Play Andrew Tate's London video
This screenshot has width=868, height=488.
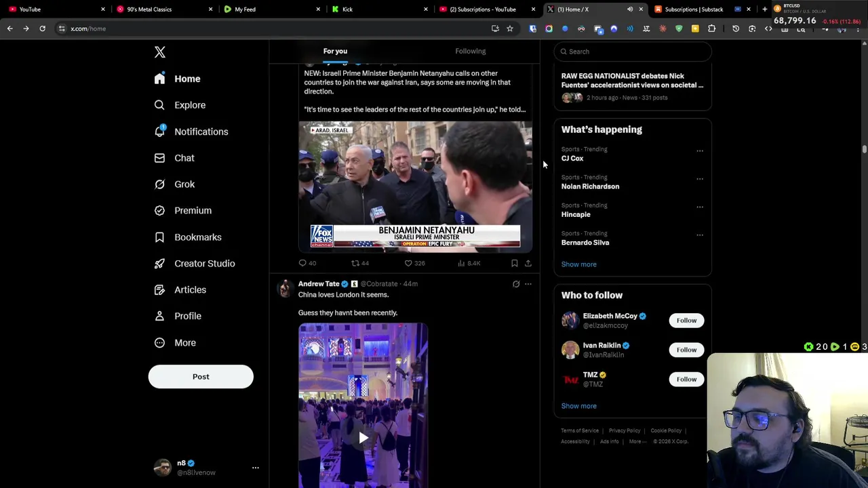[363, 438]
